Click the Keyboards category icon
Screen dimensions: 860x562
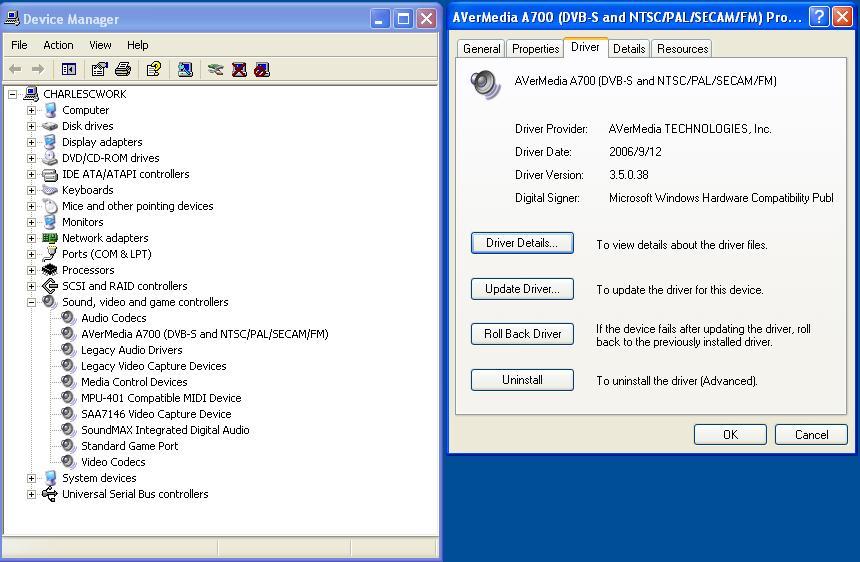point(50,190)
